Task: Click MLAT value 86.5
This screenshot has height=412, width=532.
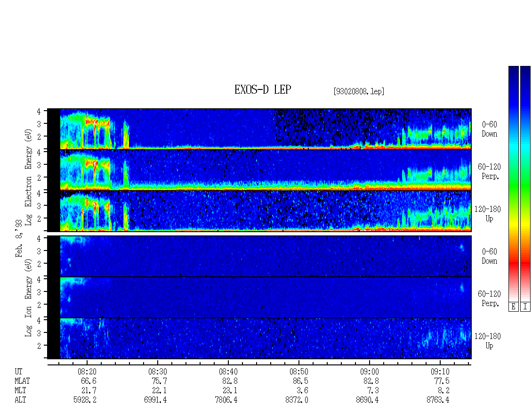Action: tap(300, 381)
